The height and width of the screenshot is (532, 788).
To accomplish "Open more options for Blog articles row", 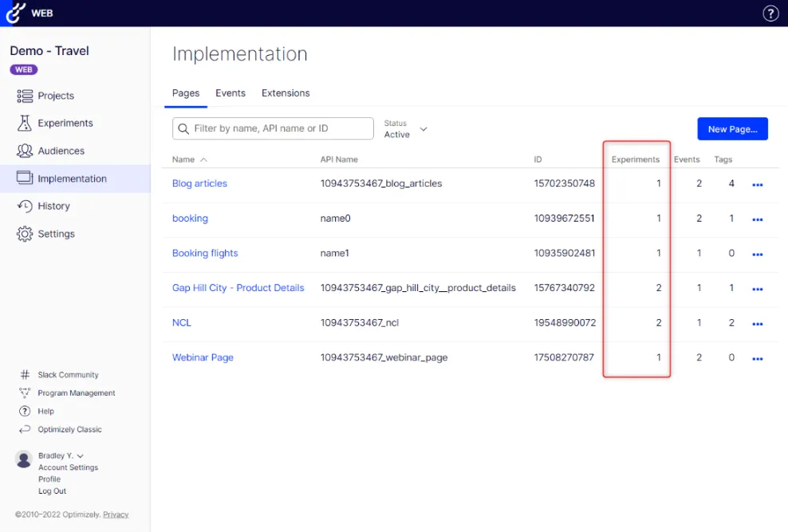I will click(x=758, y=185).
